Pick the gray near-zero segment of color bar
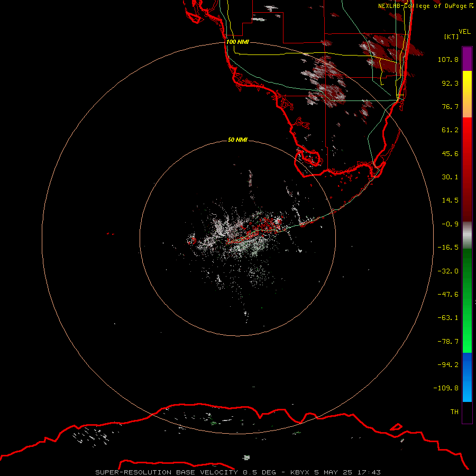The image size is (476, 476). click(x=467, y=235)
